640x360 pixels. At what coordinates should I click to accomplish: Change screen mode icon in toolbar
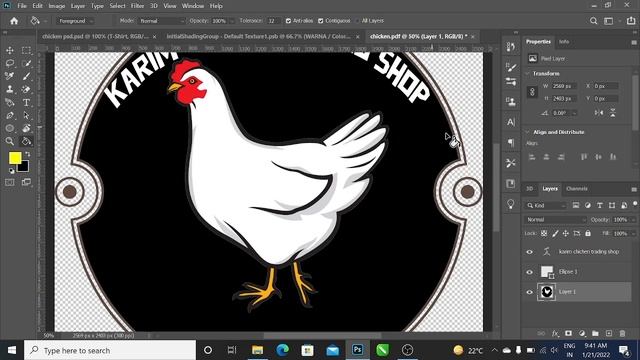(26, 182)
